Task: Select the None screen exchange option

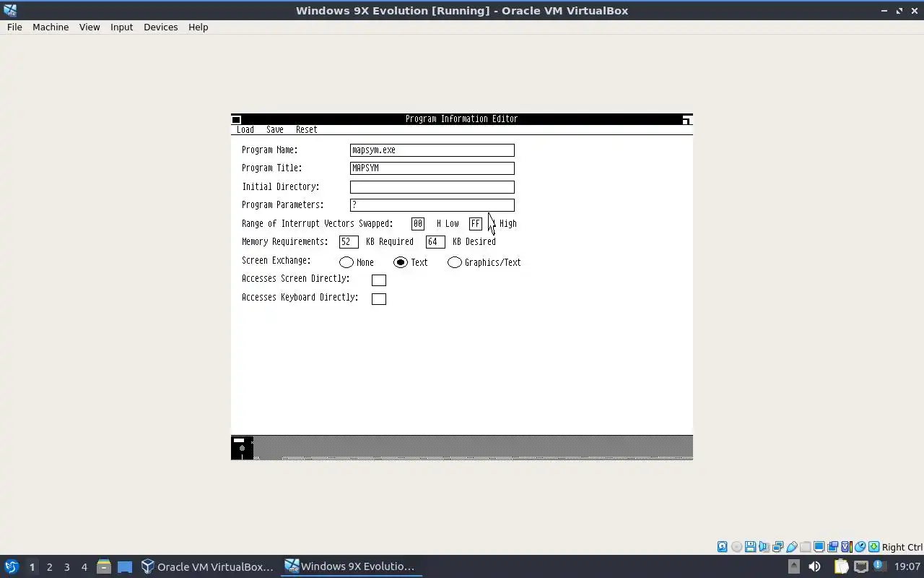Action: (346, 262)
